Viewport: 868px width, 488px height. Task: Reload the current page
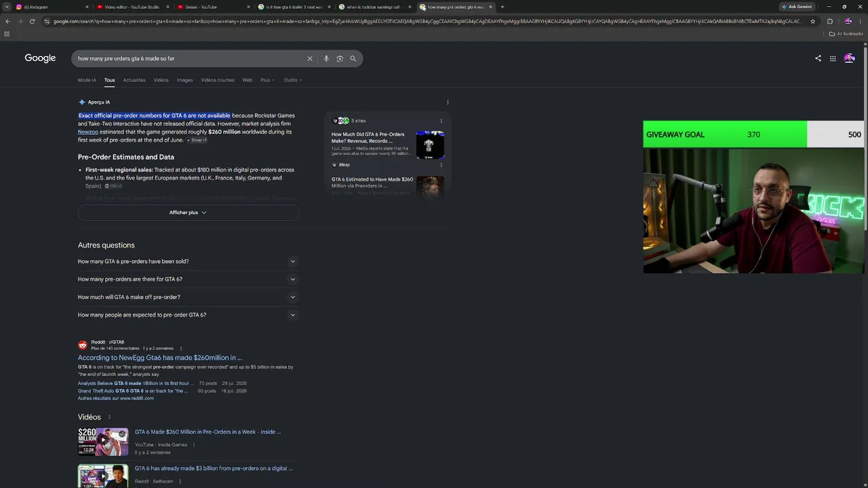coord(32,21)
